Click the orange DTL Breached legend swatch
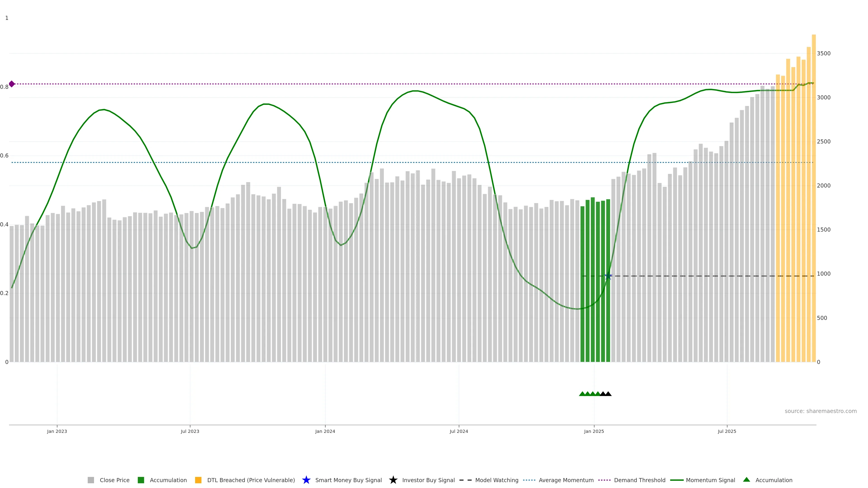Image resolution: width=868 pixels, height=488 pixels. click(198, 480)
